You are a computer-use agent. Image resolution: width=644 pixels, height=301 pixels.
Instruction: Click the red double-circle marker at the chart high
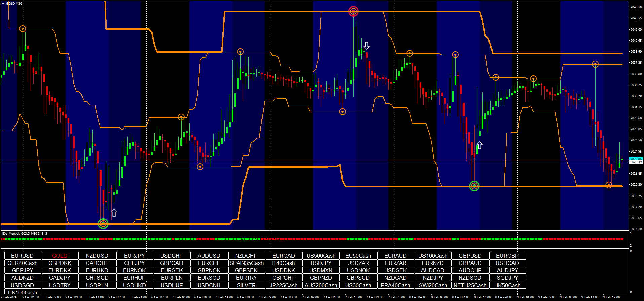click(x=353, y=12)
